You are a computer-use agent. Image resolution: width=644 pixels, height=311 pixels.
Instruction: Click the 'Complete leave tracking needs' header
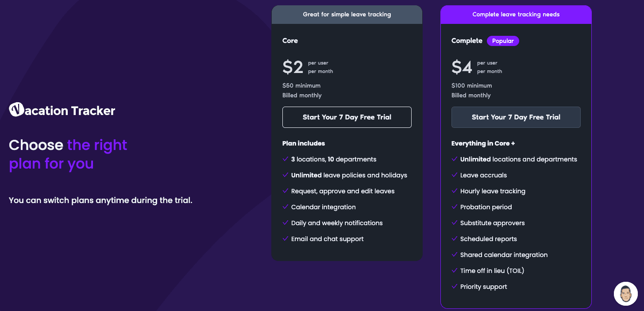tap(516, 15)
